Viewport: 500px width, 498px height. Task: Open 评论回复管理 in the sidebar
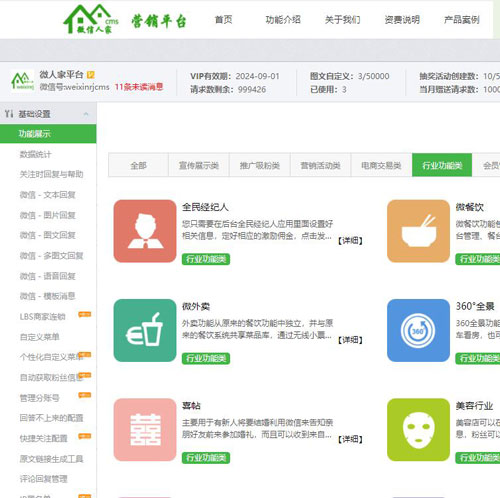(x=43, y=479)
